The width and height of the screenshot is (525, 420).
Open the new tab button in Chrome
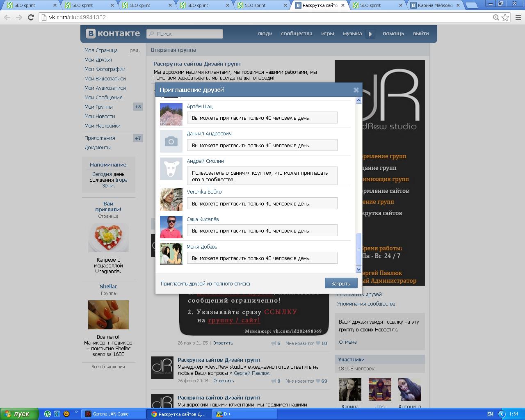[472, 5]
